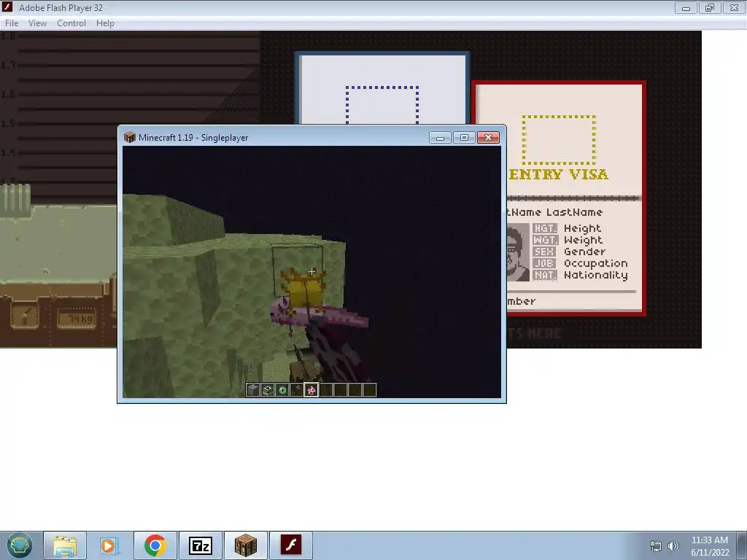Select the pink spawn egg hotbar slot
This screenshot has height=560, width=747.
click(x=311, y=390)
